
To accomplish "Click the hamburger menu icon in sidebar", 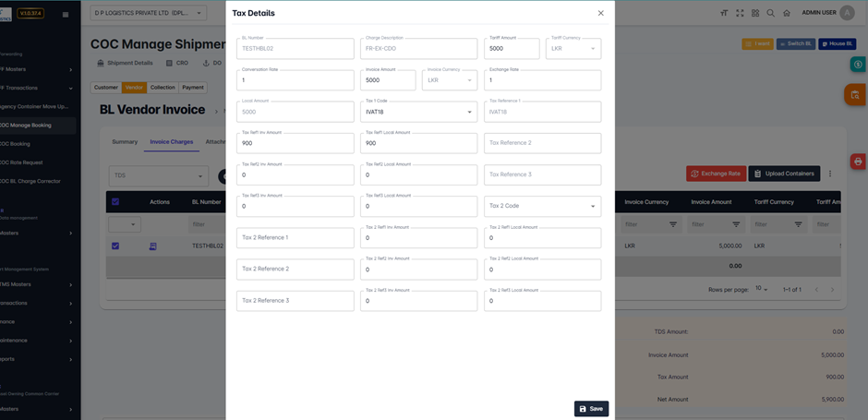I will tap(65, 15).
